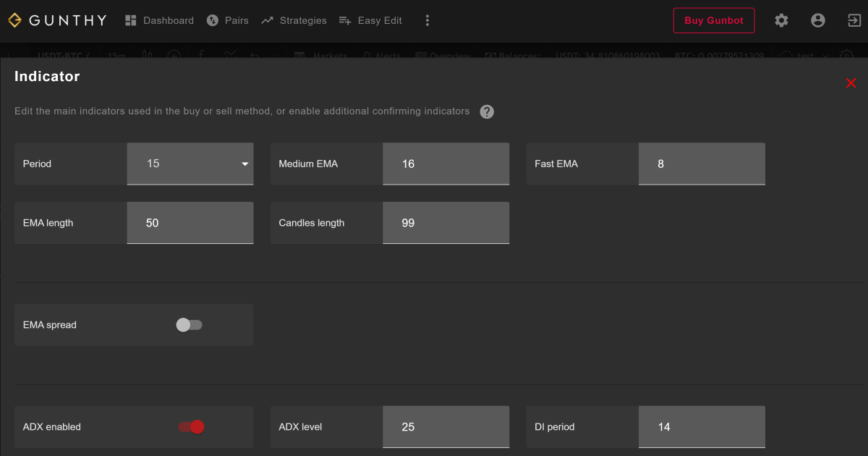Open the Dashboard page
Screen dimensions: 868x456
click(x=159, y=20)
